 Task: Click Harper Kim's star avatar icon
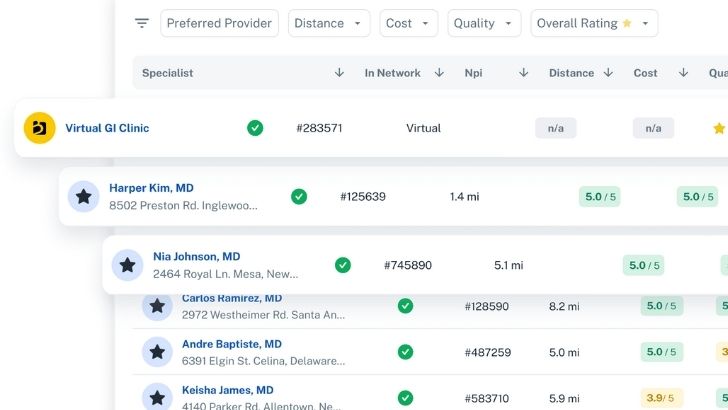(84, 197)
